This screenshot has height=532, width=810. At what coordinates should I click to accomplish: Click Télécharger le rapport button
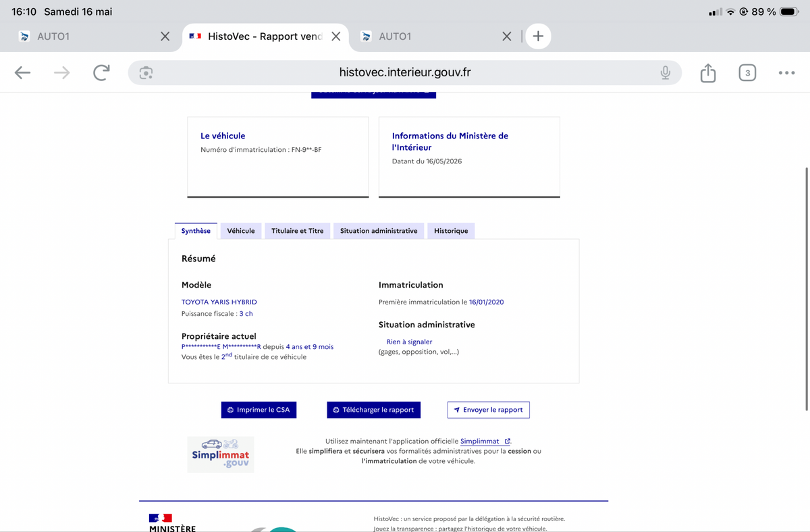[x=374, y=410]
